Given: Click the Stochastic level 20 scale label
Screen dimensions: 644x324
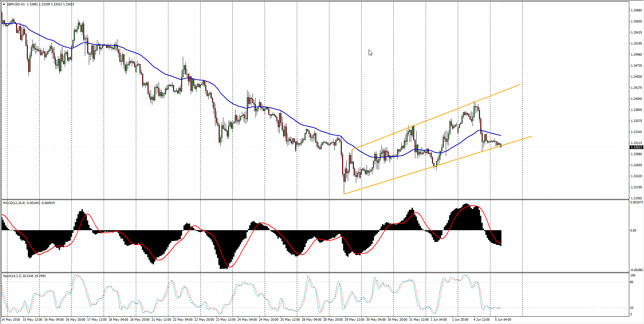Looking at the screenshot, I should [632, 308].
